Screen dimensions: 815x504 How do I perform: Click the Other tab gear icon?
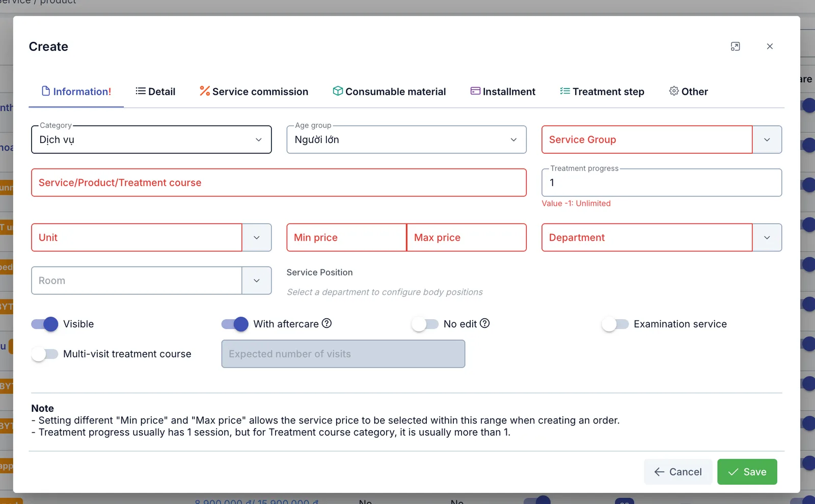pos(674,91)
